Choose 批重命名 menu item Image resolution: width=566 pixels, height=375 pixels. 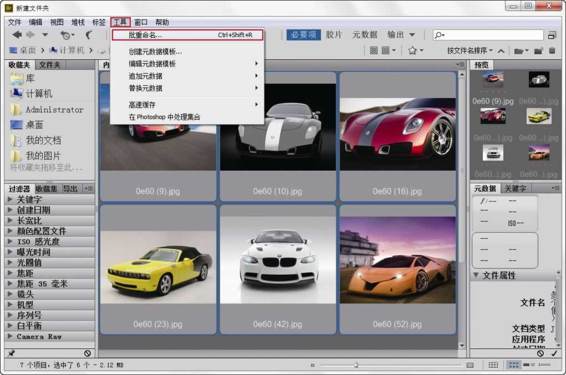point(187,35)
